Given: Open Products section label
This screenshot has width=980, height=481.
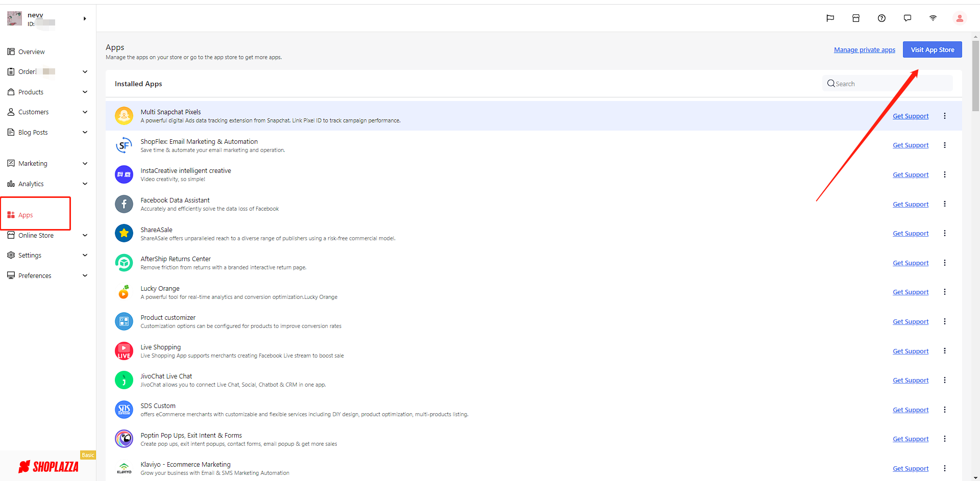Looking at the screenshot, I should coord(31,92).
